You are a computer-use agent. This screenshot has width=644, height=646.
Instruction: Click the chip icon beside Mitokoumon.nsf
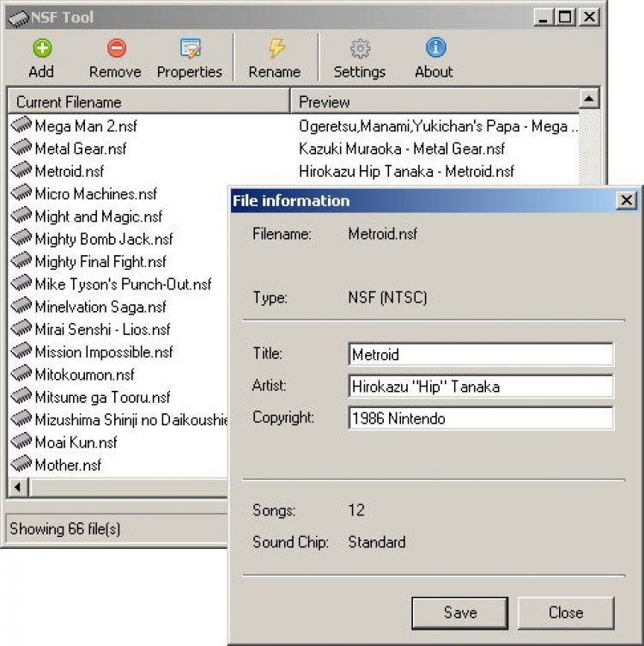[x=21, y=374]
